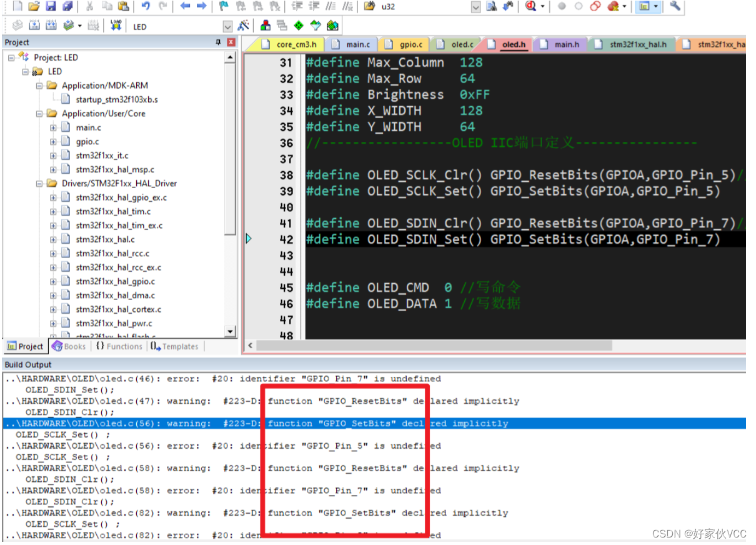Collapse the Application/MDK-ARM folder
The width and height of the screenshot is (756, 545).
click(x=39, y=86)
